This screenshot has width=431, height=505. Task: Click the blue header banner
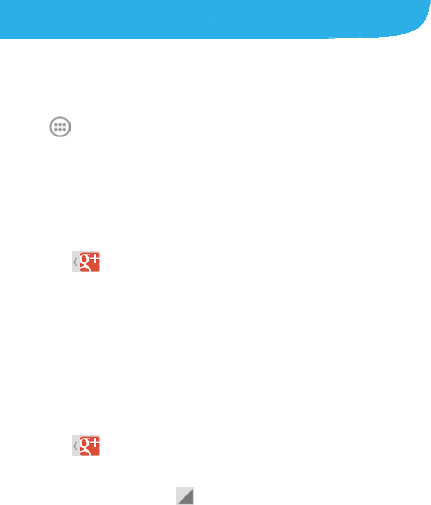[213, 19]
